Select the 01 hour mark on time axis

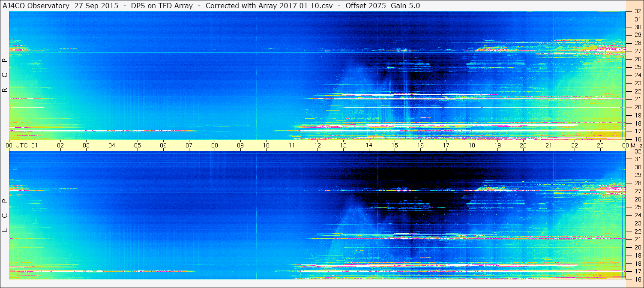pyautogui.click(x=35, y=145)
